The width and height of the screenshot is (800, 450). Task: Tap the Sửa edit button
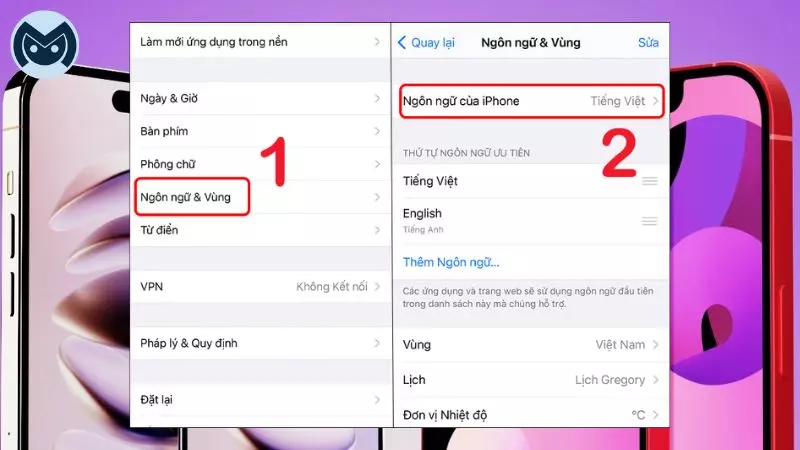click(648, 42)
